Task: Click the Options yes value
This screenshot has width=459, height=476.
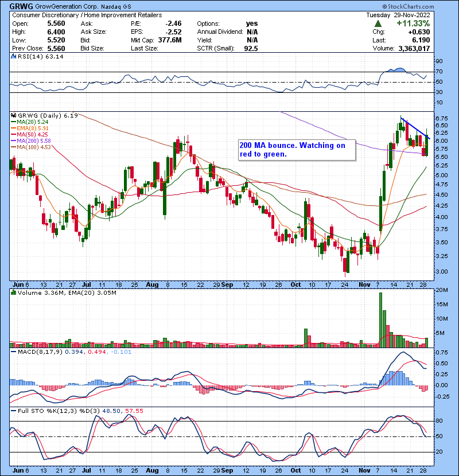Action: [252, 24]
